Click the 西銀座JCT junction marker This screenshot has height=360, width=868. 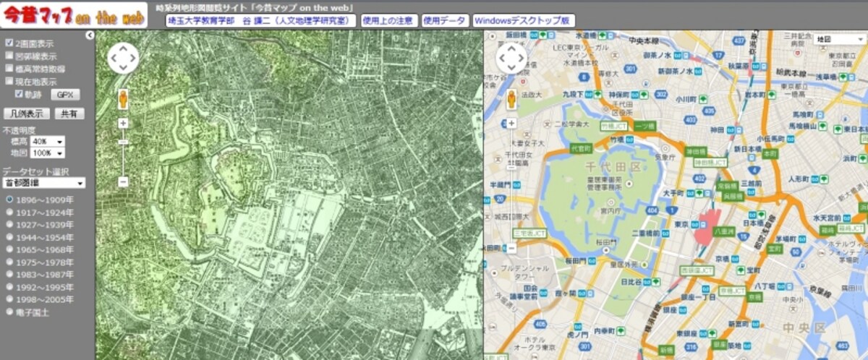(697, 270)
